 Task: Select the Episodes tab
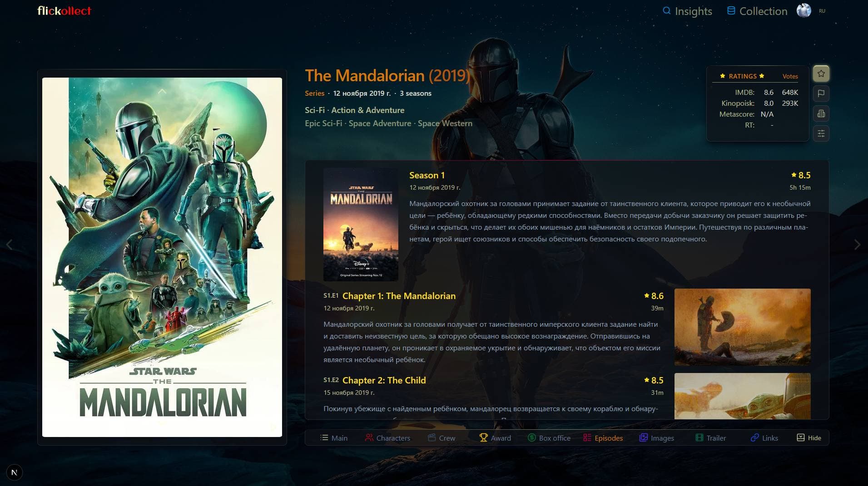click(603, 438)
